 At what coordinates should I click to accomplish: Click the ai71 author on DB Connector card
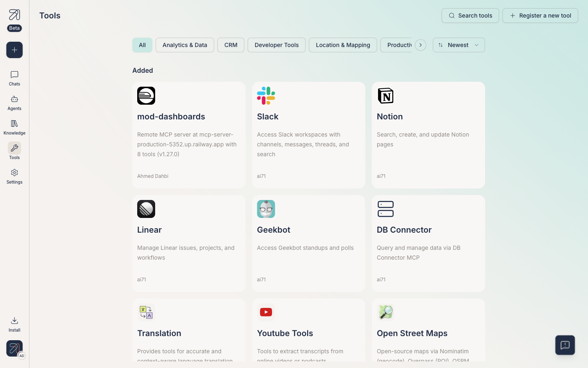(381, 280)
